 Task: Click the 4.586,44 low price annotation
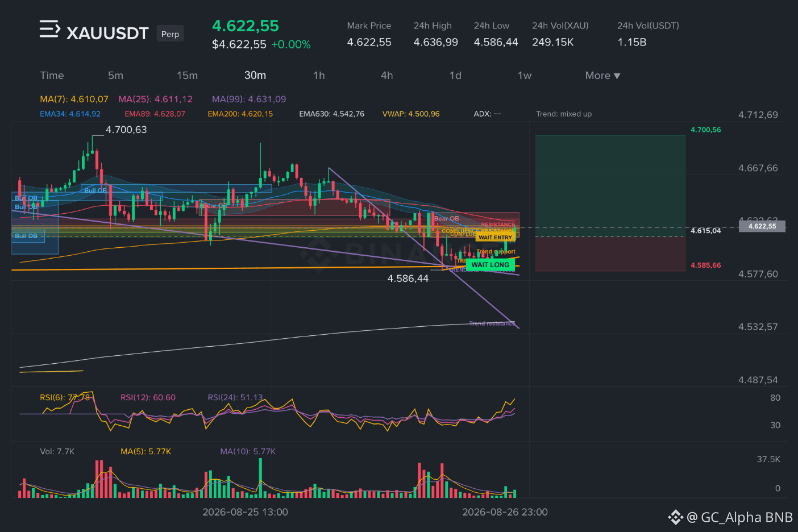coord(408,279)
